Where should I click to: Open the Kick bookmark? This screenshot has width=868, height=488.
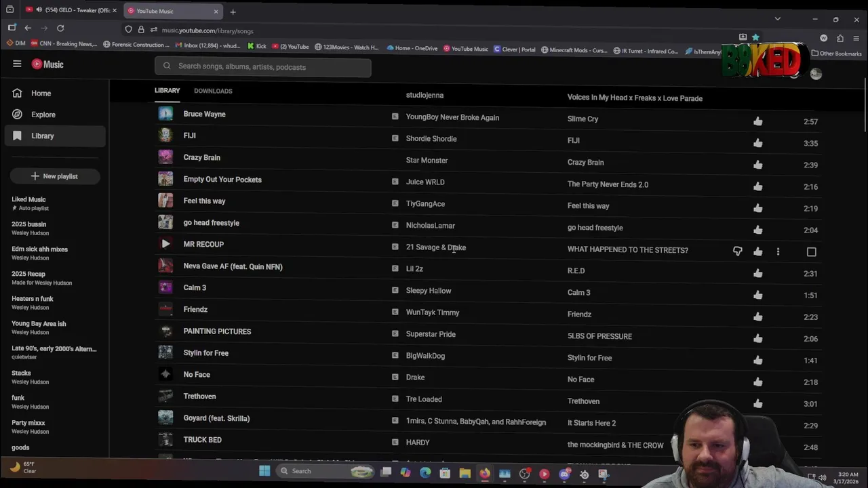(x=257, y=47)
